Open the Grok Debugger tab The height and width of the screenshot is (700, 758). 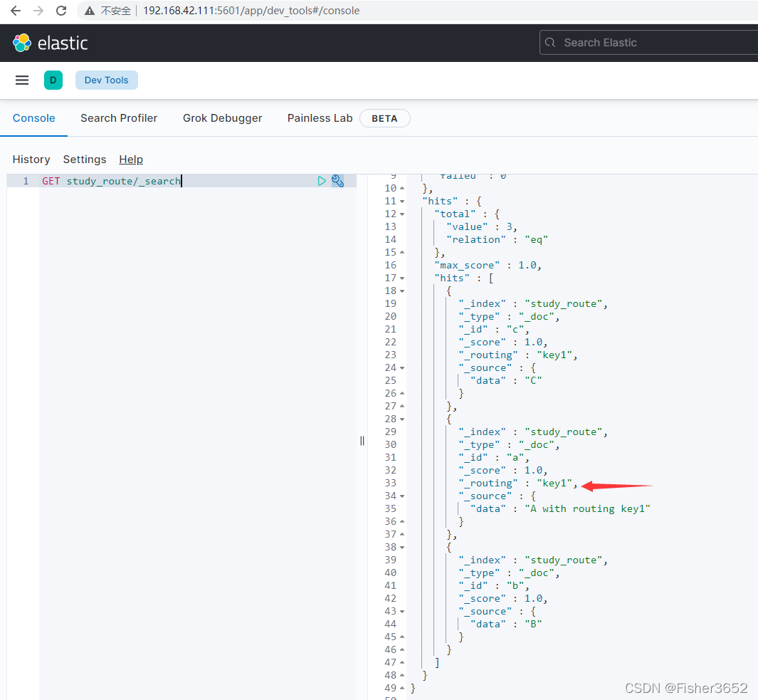click(x=222, y=118)
